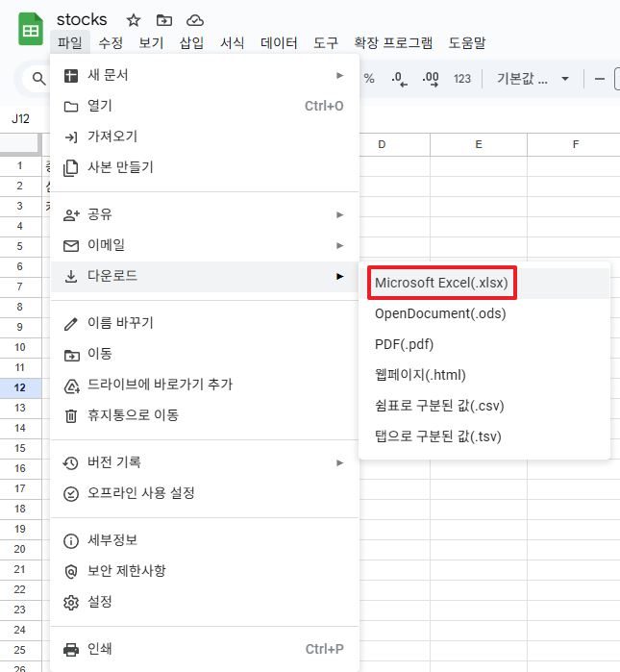Toggle 오프라인 사용 설정
620x672 pixels.
point(205,493)
